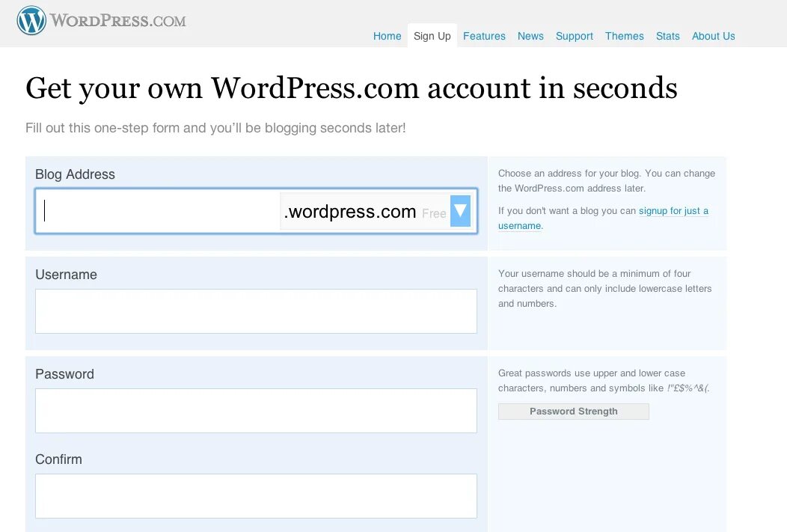The image size is (787, 532).
Task: Open the News navigation link
Action: pos(530,36)
